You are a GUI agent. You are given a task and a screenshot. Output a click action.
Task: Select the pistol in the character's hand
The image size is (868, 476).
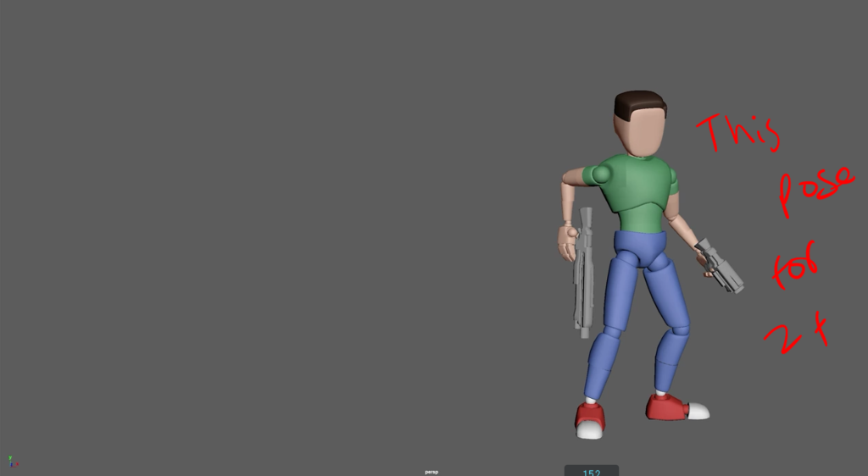click(719, 265)
